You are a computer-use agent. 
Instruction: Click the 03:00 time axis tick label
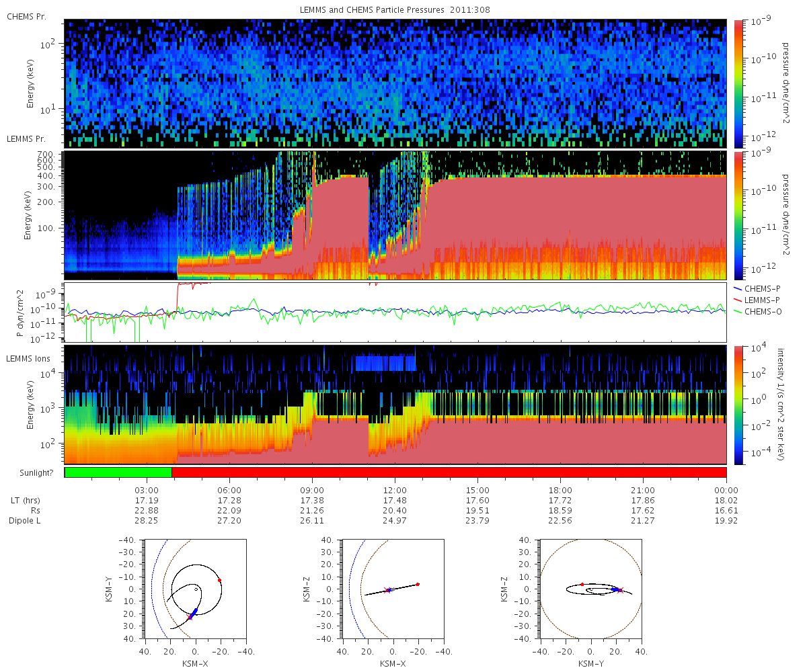(x=147, y=490)
